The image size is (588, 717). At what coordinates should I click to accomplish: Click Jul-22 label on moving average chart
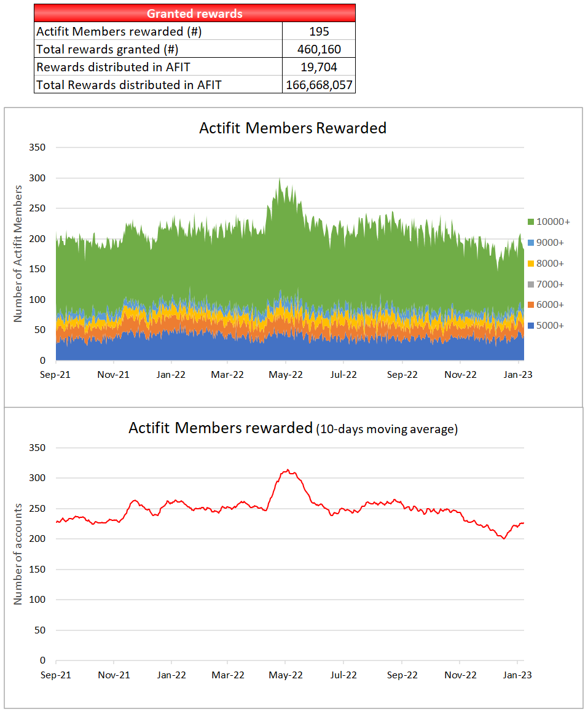coord(344,675)
